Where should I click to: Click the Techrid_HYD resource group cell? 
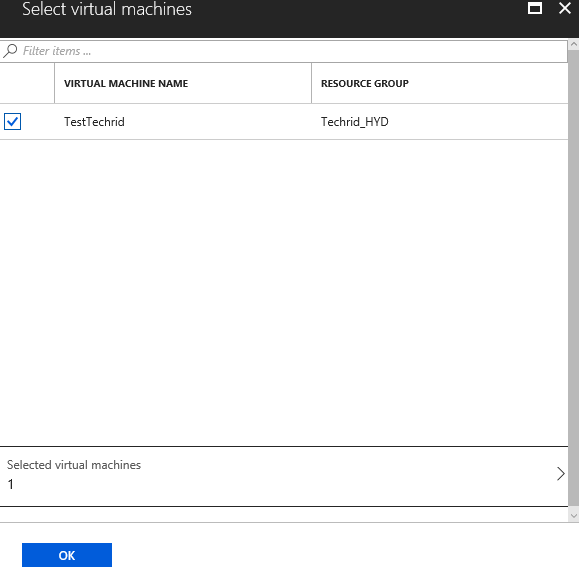click(354, 122)
